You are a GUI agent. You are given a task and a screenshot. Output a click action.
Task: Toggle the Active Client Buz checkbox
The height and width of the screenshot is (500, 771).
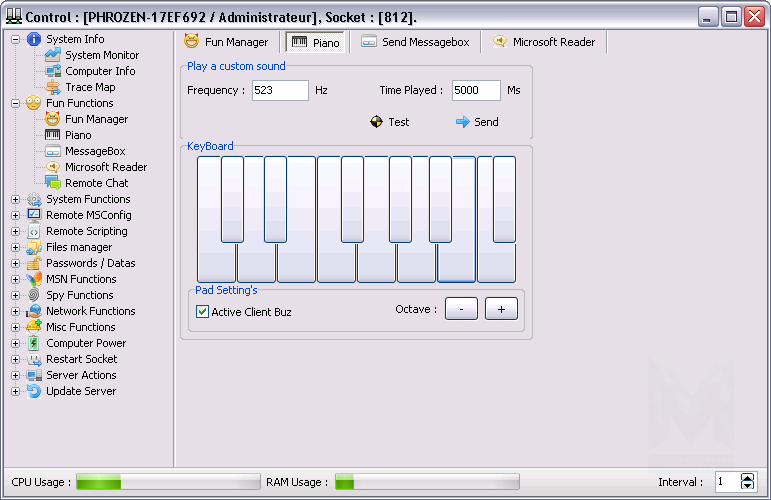click(203, 312)
